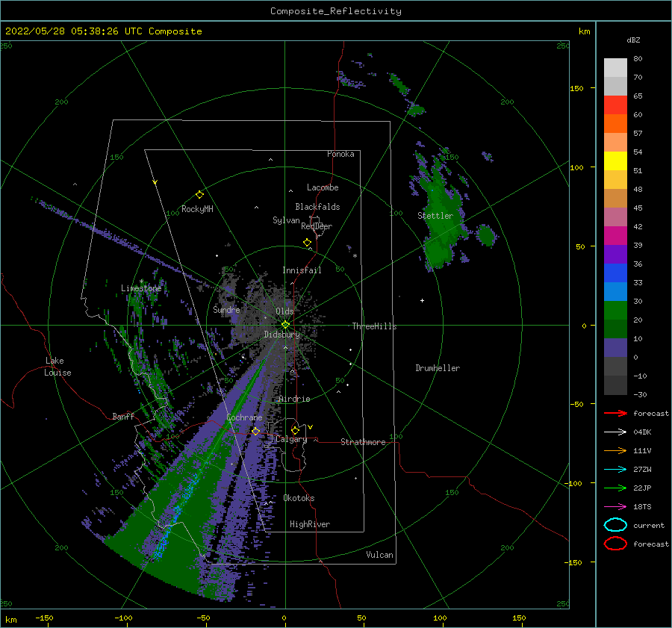The height and width of the screenshot is (628, 672).
Task: Click the dBZ heading above the color scale
Action: pos(633,40)
